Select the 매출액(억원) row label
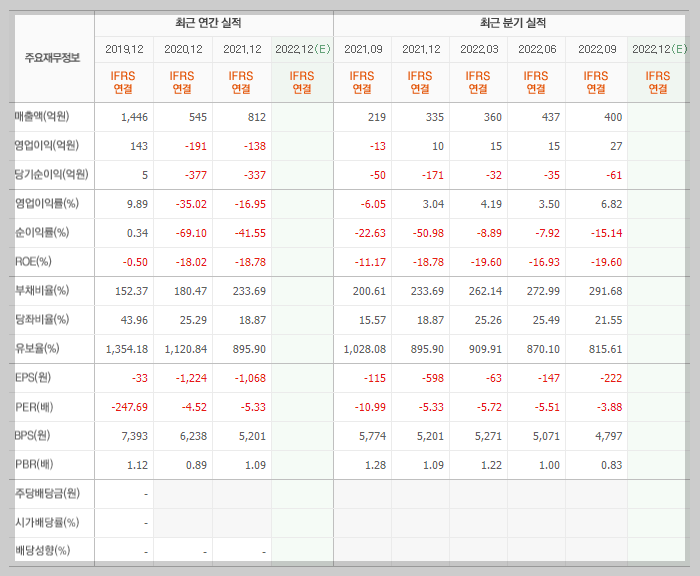Image resolution: width=700 pixels, height=576 pixels. [42, 117]
